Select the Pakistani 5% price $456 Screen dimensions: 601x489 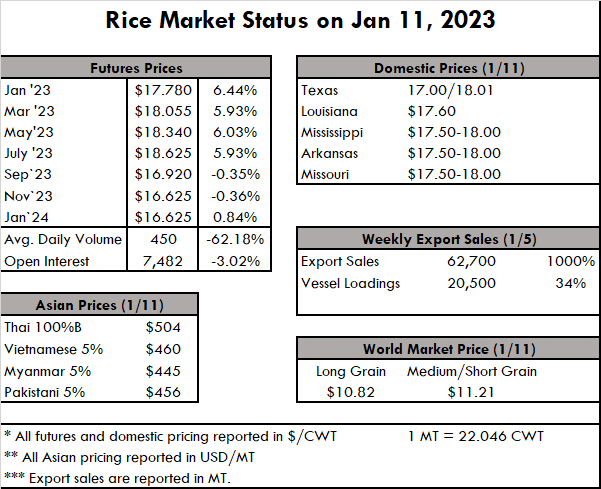pos(163,392)
